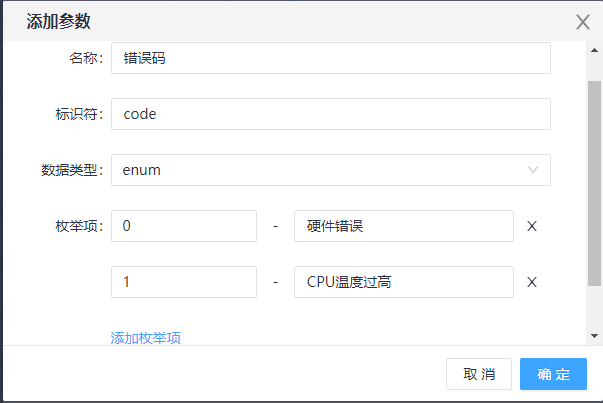Image resolution: width=603 pixels, height=403 pixels.
Task: Remove the CPU温度过高 enum item
Action: [532, 282]
